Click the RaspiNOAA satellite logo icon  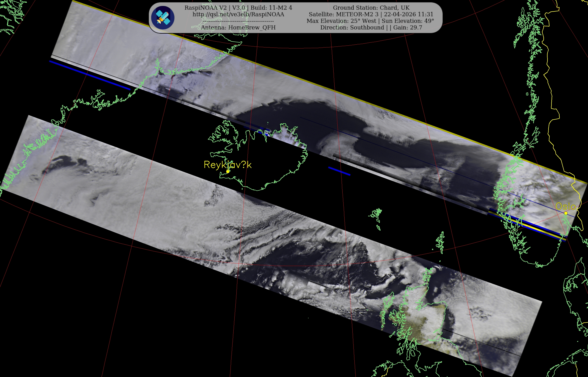[163, 18]
